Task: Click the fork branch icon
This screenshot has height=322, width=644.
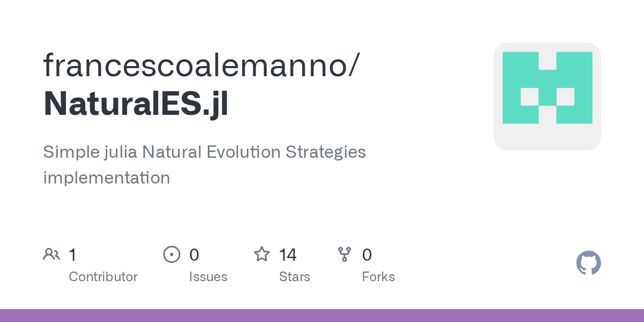Action: [x=345, y=254]
